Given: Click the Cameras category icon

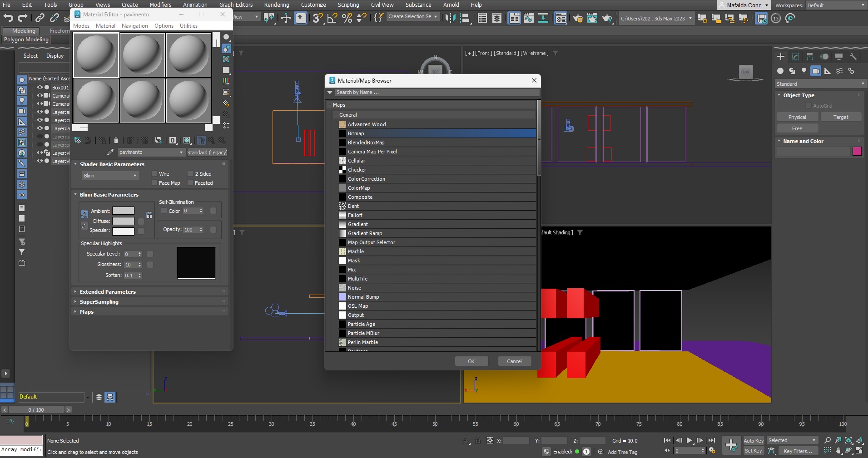Looking at the screenshot, I should [816, 71].
